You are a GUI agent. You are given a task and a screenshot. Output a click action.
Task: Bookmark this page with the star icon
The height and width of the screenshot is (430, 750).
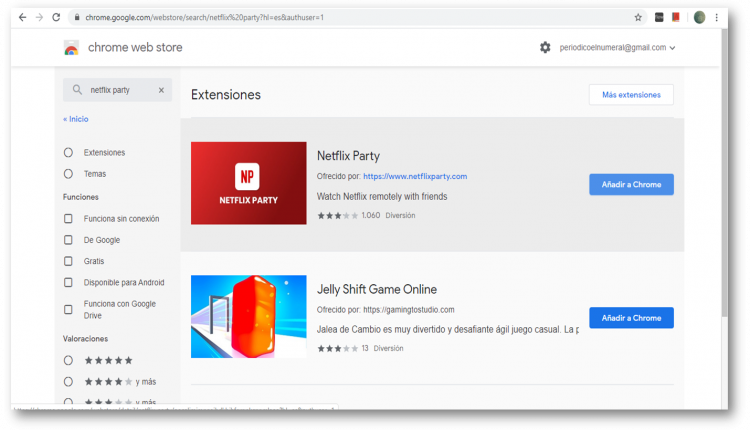point(638,17)
